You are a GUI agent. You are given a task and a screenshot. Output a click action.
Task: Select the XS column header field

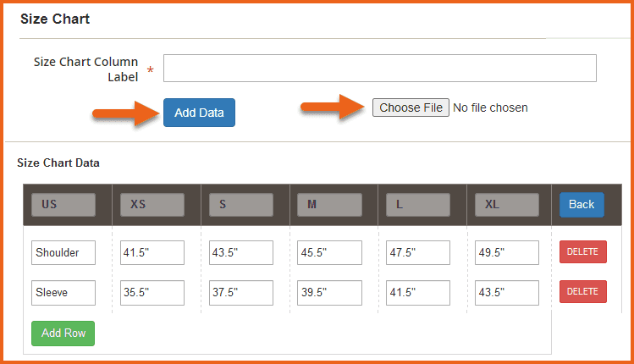152,205
